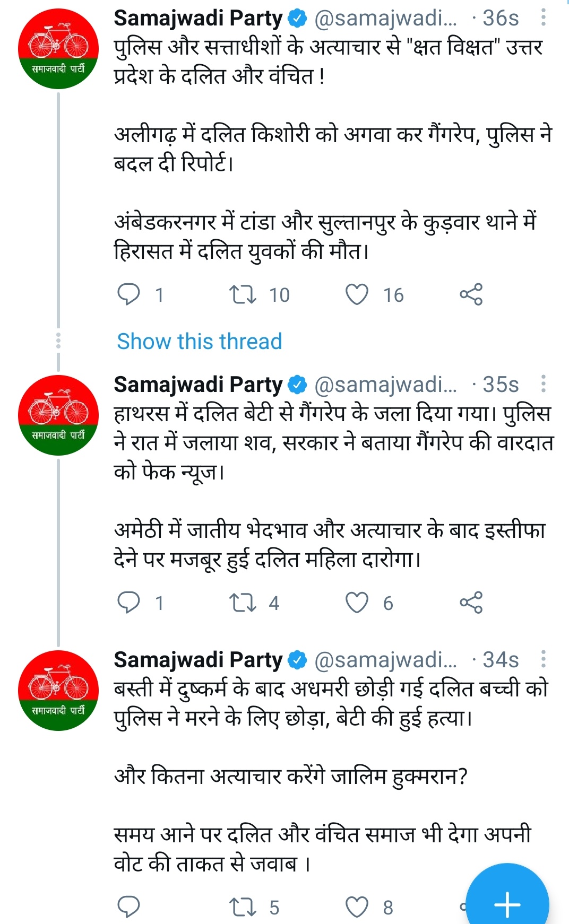Open Samajwadi Party avatar on second tweet
The image size is (569, 924).
pos(58,415)
